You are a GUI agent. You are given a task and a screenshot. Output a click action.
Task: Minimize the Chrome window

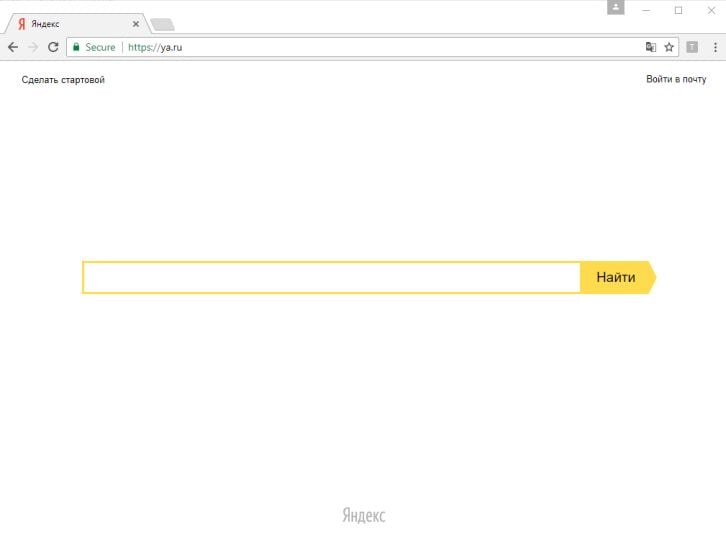[x=646, y=10]
